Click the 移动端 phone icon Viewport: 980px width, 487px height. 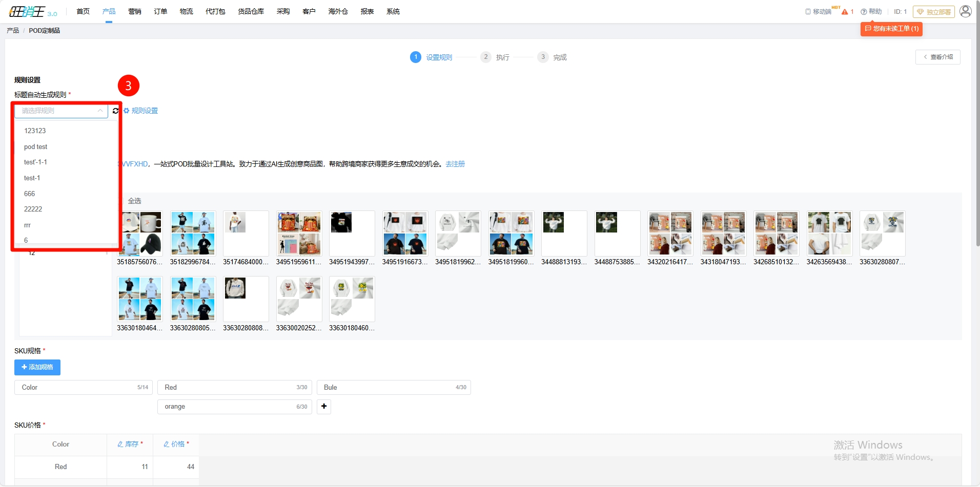808,12
